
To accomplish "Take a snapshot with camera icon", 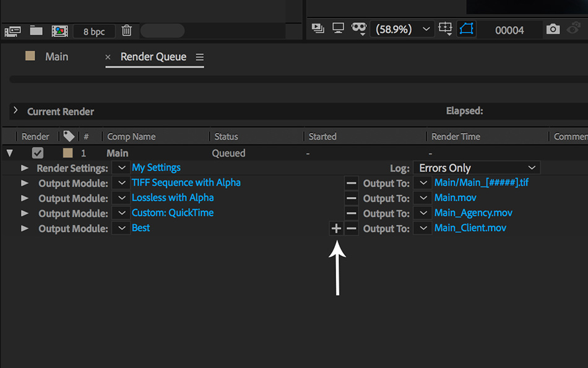I will click(x=553, y=29).
